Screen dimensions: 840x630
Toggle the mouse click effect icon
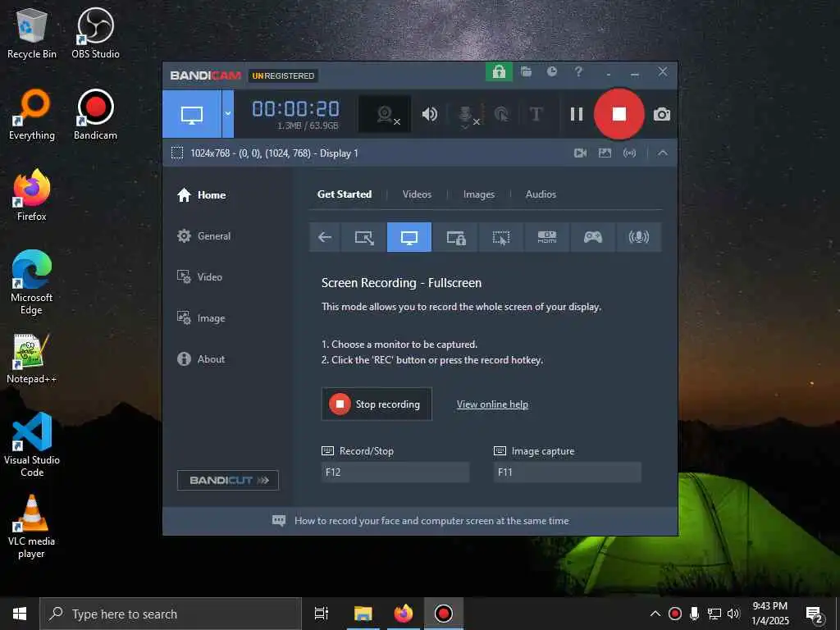[501, 114]
